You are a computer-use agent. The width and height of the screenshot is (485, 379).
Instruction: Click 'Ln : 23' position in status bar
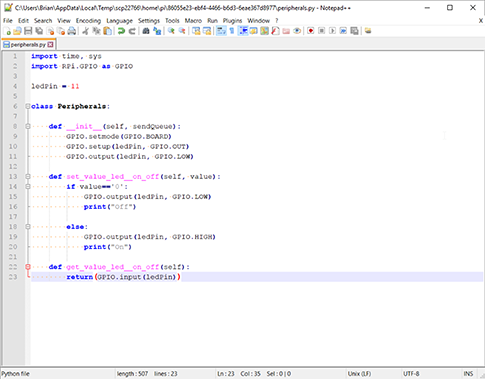pos(226,374)
